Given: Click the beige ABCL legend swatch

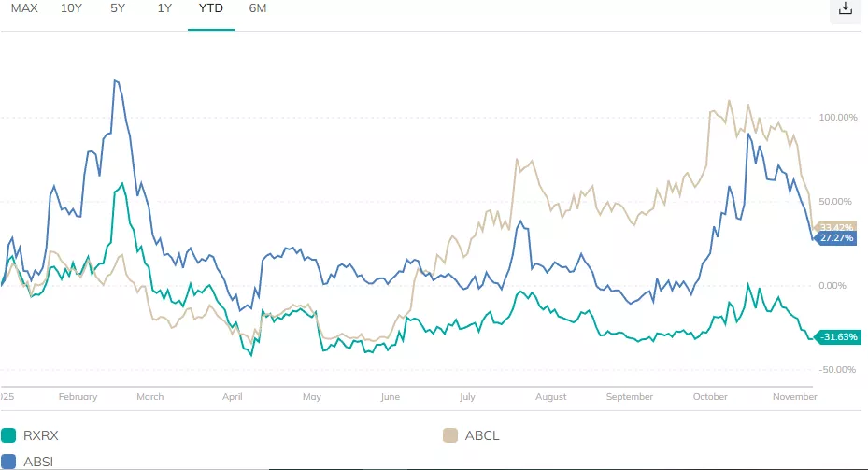Looking at the screenshot, I should 450,434.
